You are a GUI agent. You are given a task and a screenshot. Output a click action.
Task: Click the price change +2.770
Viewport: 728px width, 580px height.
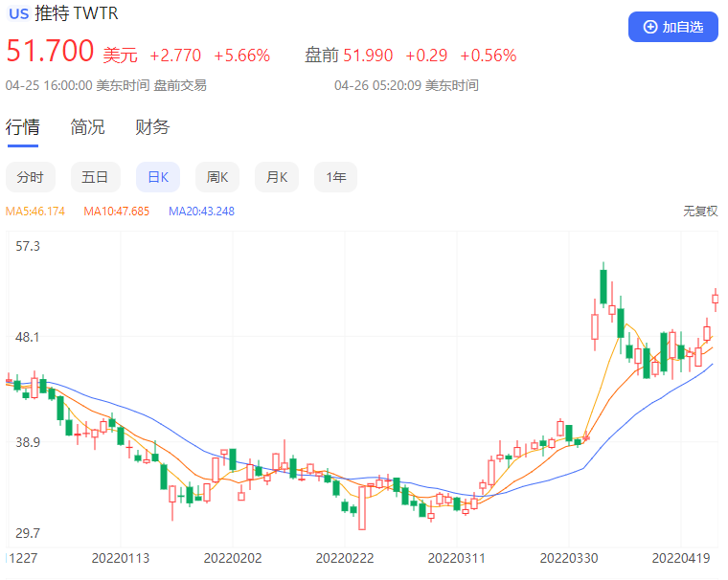(x=175, y=56)
